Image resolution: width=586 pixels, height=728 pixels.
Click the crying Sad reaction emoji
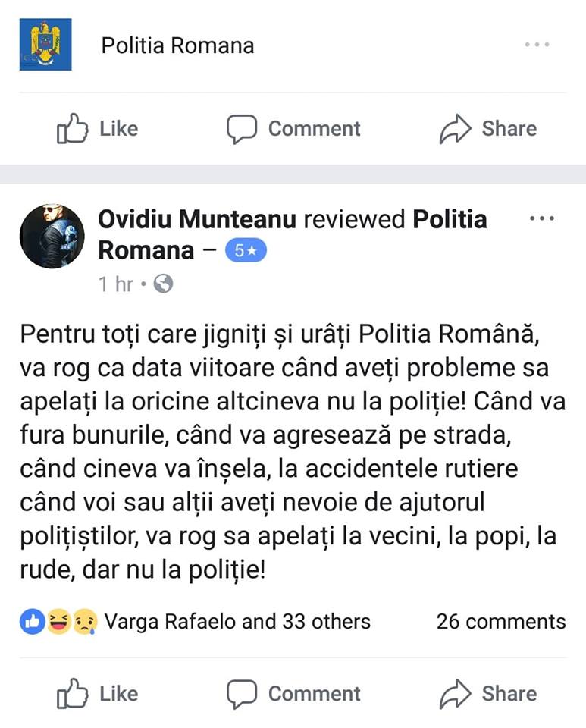[x=83, y=622]
